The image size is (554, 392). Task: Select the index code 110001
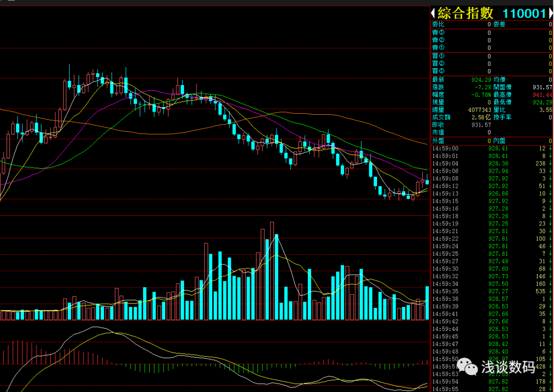pos(524,14)
